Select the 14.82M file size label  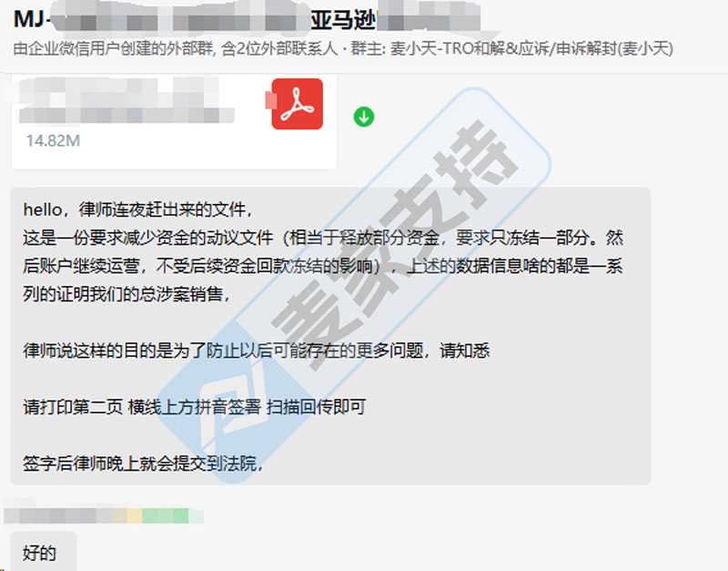tap(53, 140)
